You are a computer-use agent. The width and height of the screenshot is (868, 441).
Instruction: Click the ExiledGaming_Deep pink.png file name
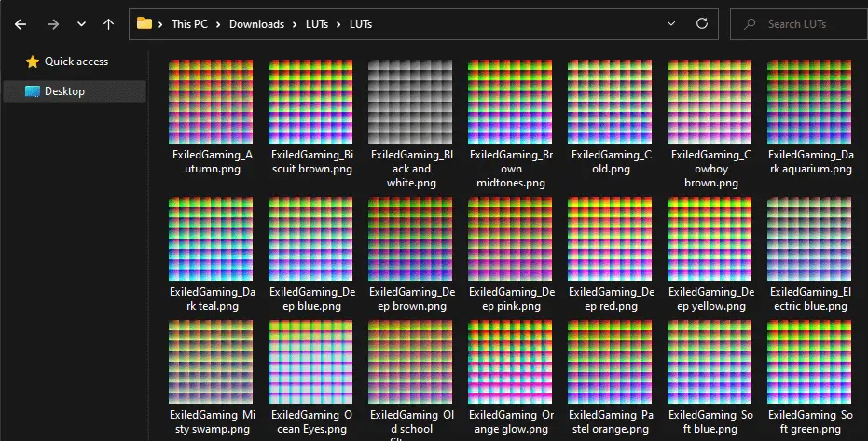click(511, 298)
